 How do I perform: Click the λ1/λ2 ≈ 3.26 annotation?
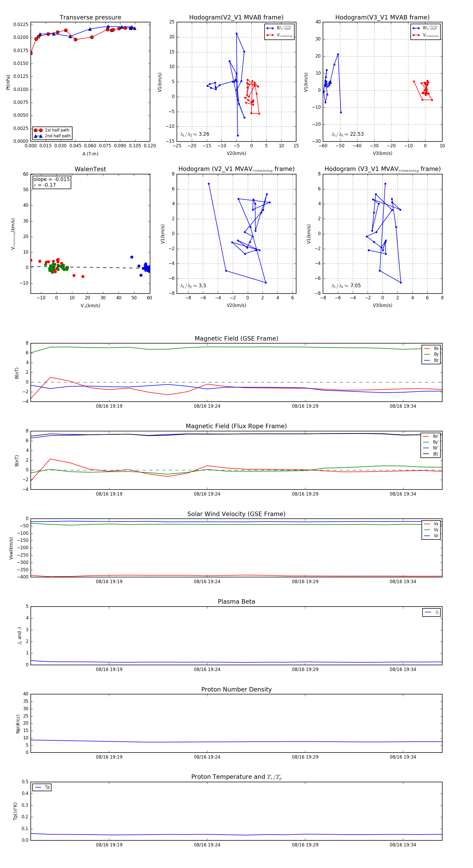(194, 134)
